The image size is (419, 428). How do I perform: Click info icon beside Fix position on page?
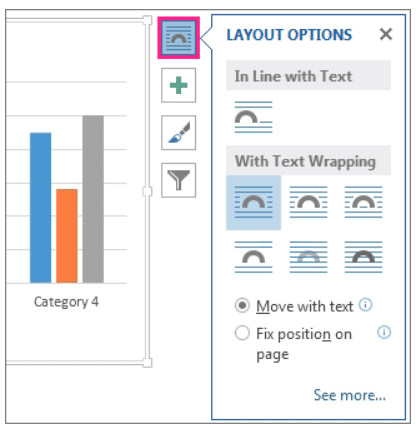(384, 332)
